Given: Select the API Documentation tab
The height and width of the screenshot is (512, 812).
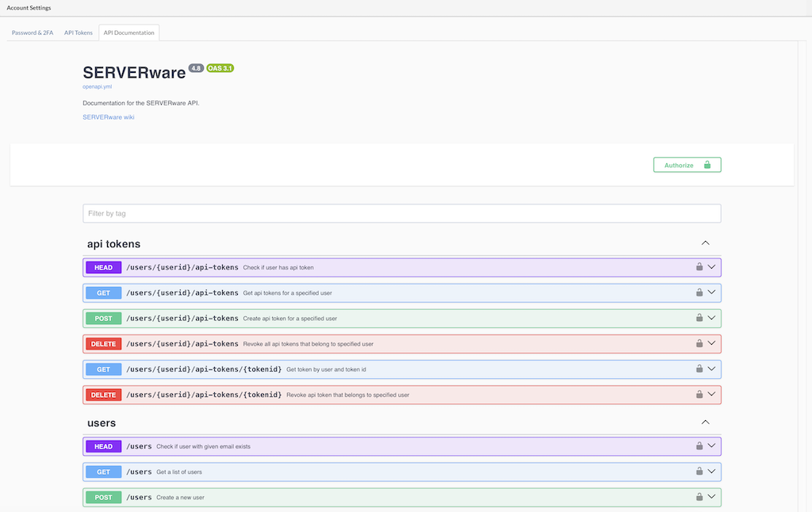Looking at the screenshot, I should [x=128, y=33].
